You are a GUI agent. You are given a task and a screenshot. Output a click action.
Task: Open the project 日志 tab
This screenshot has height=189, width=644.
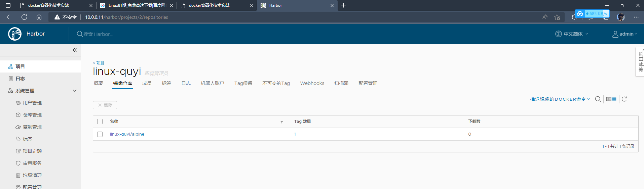pos(186,83)
